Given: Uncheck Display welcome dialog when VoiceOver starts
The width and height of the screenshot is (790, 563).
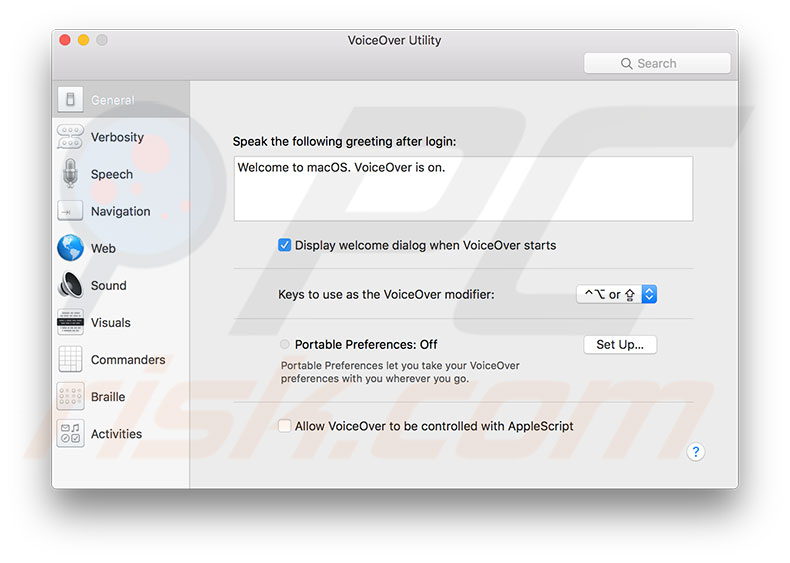Looking at the screenshot, I should pos(284,245).
